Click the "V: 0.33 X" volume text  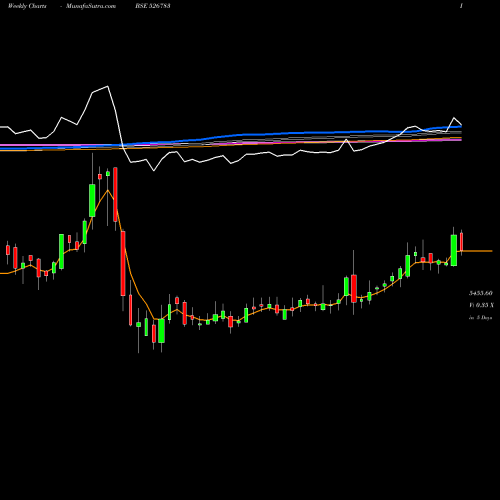coord(481,305)
